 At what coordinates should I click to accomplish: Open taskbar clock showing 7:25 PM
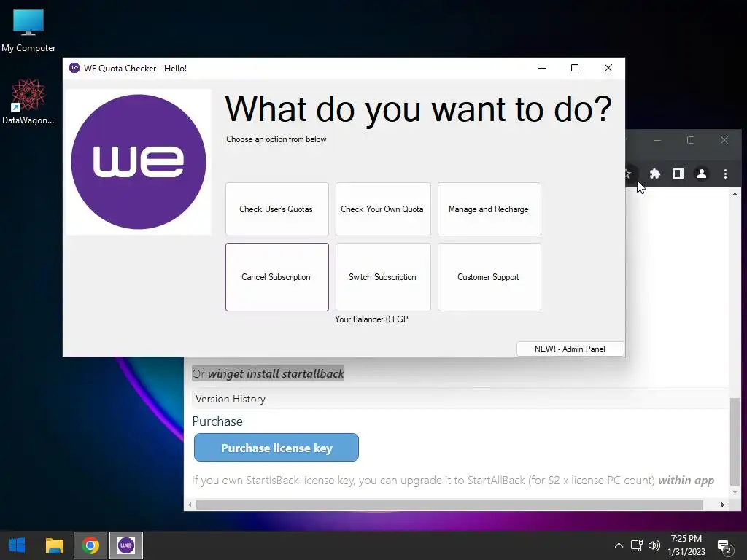686,545
